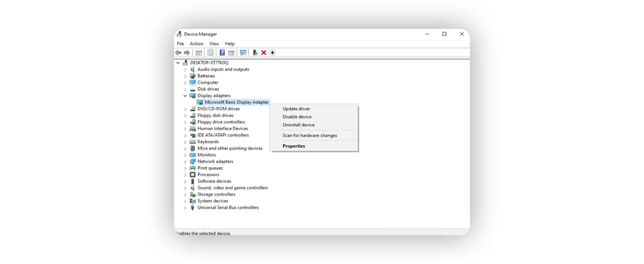Collapse the Display adapters category
This screenshot has width=644, height=264.
[185, 96]
